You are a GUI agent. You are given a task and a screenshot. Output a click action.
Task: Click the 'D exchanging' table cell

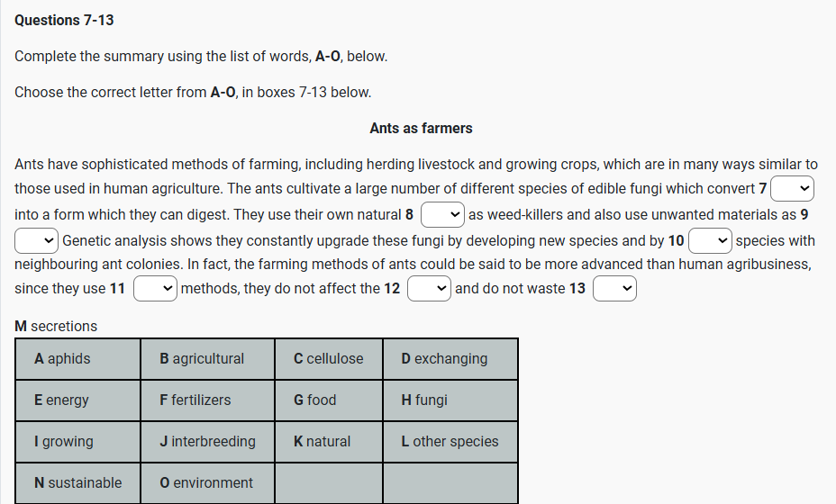tap(450, 359)
